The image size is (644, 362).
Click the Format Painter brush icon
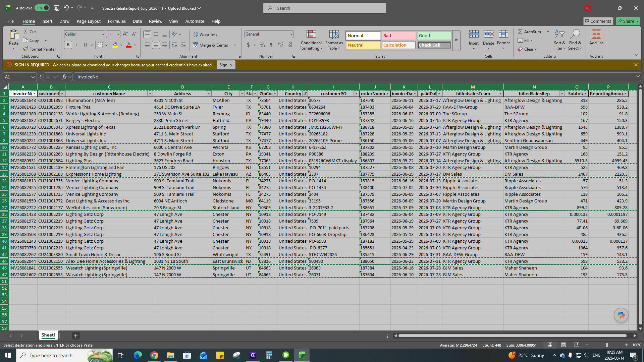25,49
